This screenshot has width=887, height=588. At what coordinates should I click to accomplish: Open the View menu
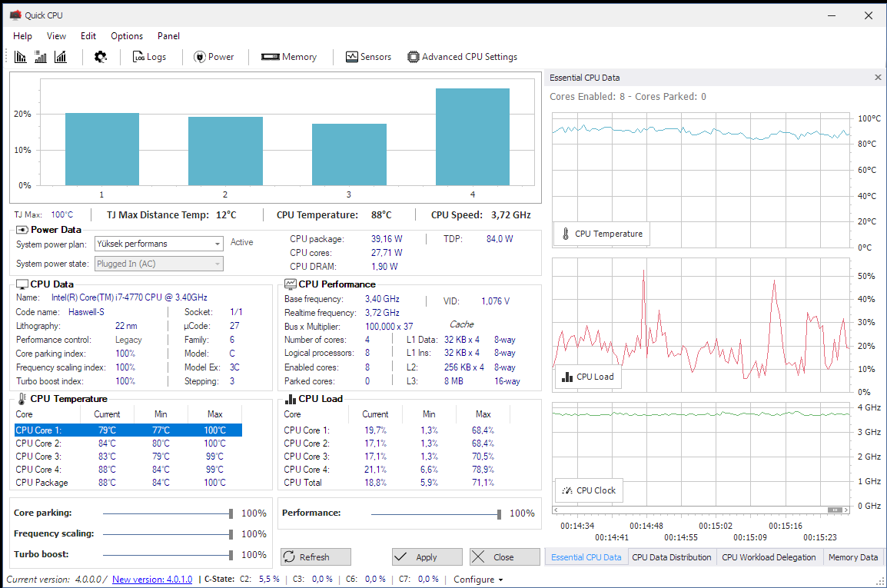click(x=57, y=35)
